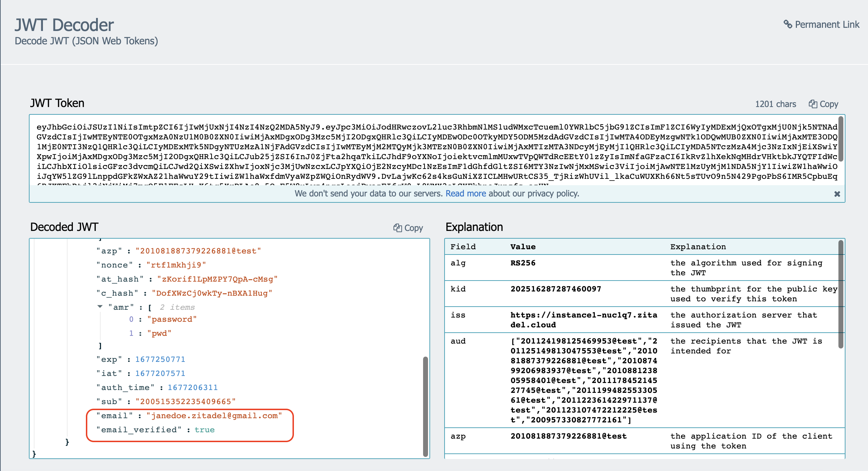Dismiss the privacy policy notice

point(837,194)
